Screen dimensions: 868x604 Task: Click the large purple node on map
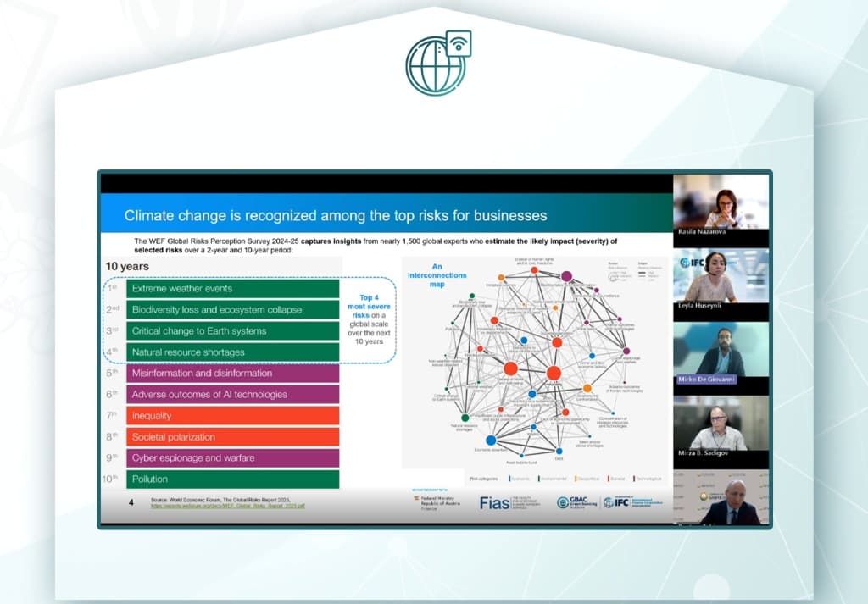point(566,276)
